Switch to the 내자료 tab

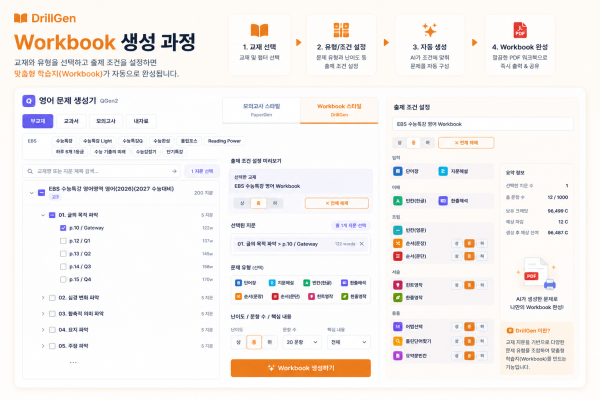coord(141,121)
